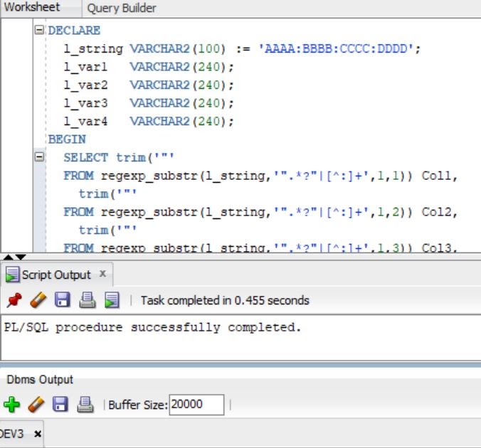
Task: Click the run-script icon in the Script Output toolbar
Action: pos(112,300)
